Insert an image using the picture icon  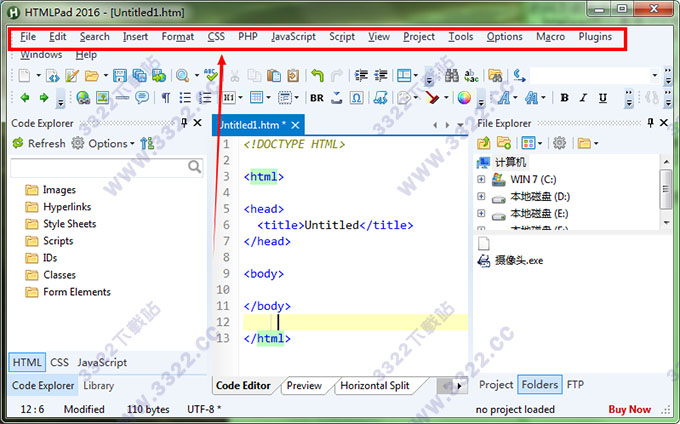(x=102, y=98)
